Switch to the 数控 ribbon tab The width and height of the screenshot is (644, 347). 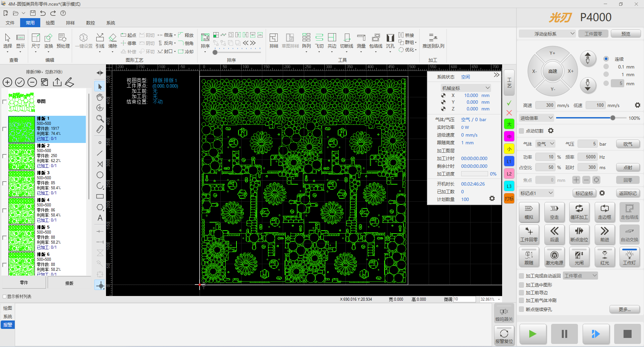(x=91, y=23)
